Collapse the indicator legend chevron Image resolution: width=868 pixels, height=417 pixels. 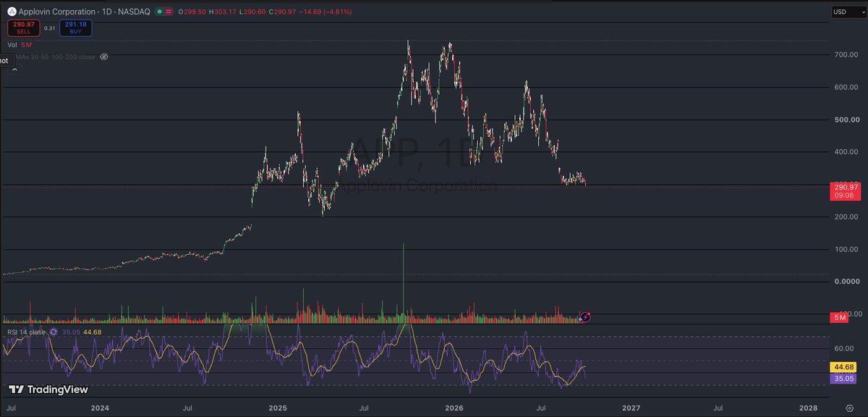tap(13, 69)
